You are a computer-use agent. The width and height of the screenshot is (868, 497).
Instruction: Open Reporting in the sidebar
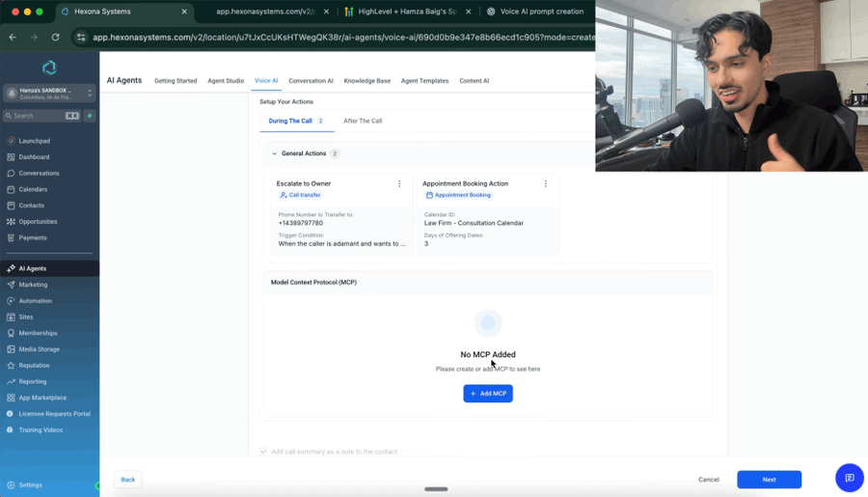point(32,381)
